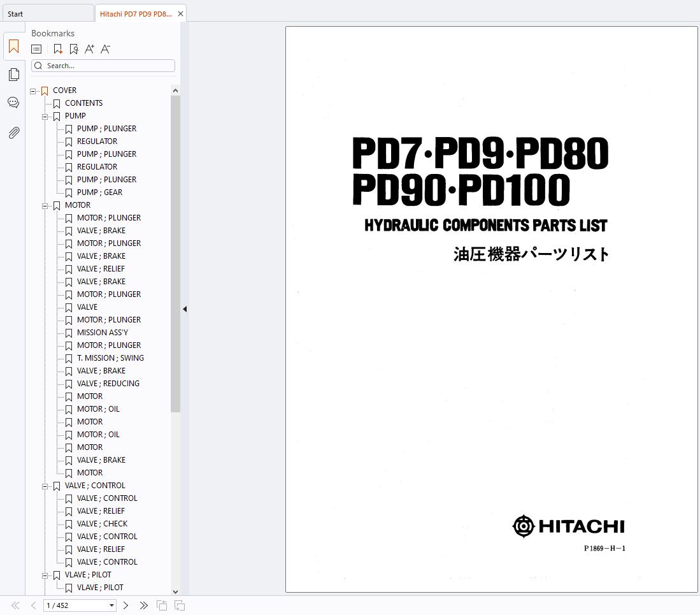Open the plain VALVE bookmark under MOTOR

[x=87, y=307]
